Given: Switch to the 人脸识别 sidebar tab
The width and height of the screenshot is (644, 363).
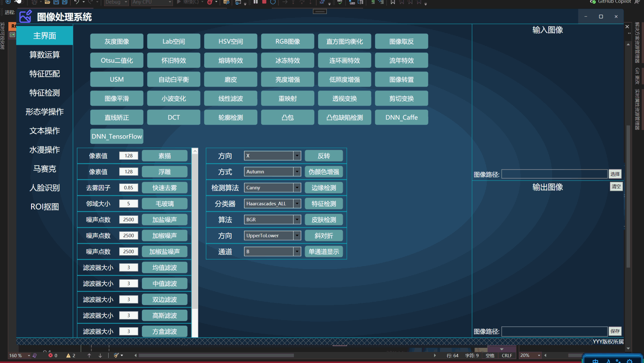Looking at the screenshot, I should coord(44,188).
